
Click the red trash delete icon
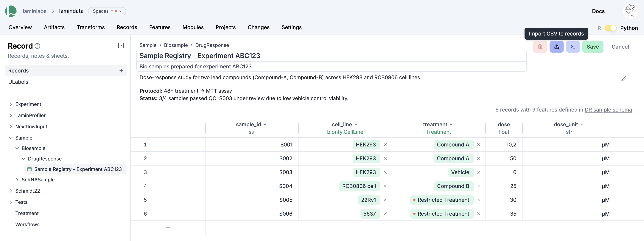tap(540, 47)
